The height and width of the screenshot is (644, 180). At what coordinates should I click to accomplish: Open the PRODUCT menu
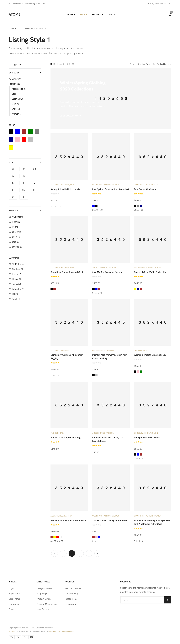97,15
